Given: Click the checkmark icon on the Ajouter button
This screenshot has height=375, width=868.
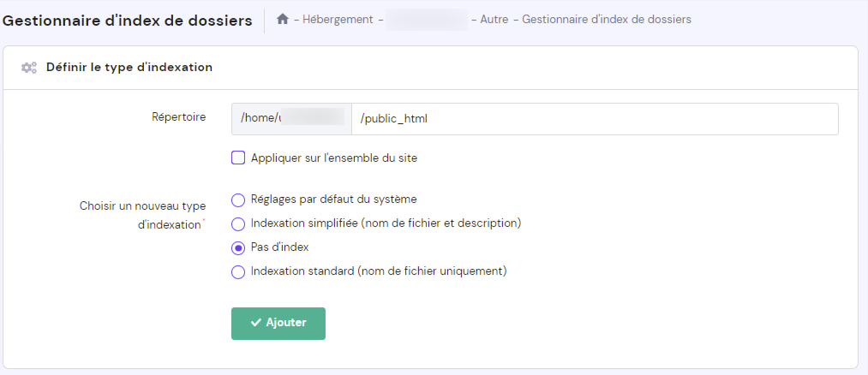Looking at the screenshot, I should pyautogui.click(x=255, y=323).
